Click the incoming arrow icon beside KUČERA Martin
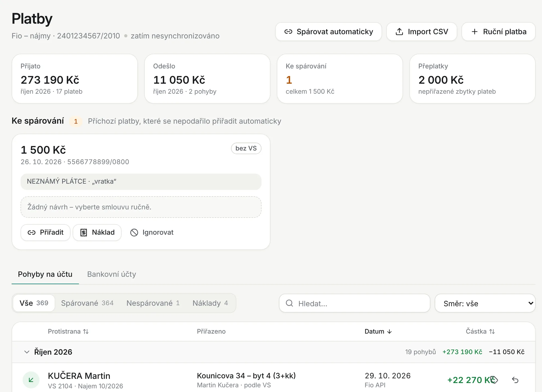 click(31, 380)
